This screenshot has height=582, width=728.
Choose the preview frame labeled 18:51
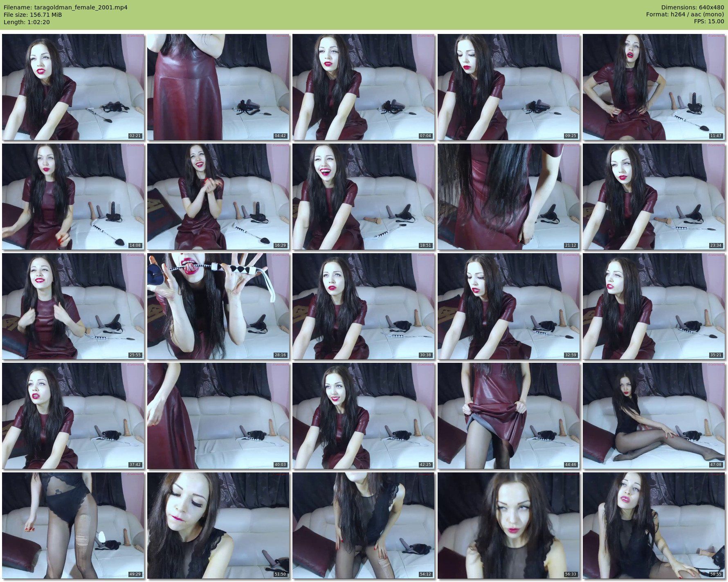click(x=364, y=197)
